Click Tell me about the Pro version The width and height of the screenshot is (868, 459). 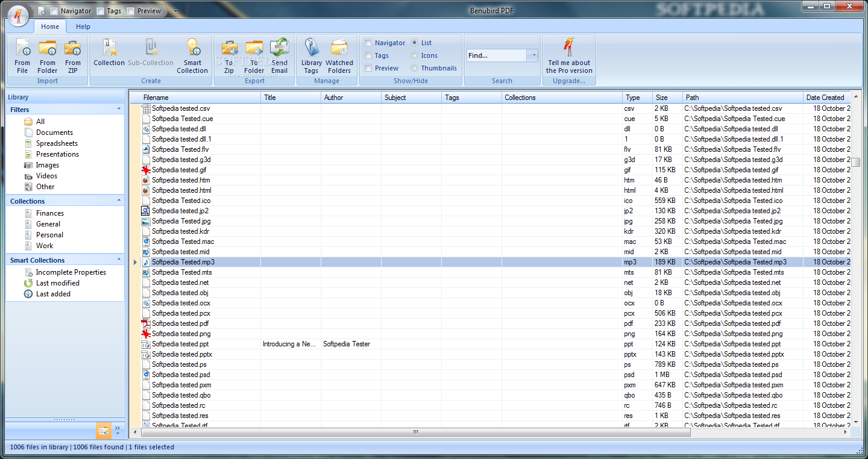[x=569, y=56]
